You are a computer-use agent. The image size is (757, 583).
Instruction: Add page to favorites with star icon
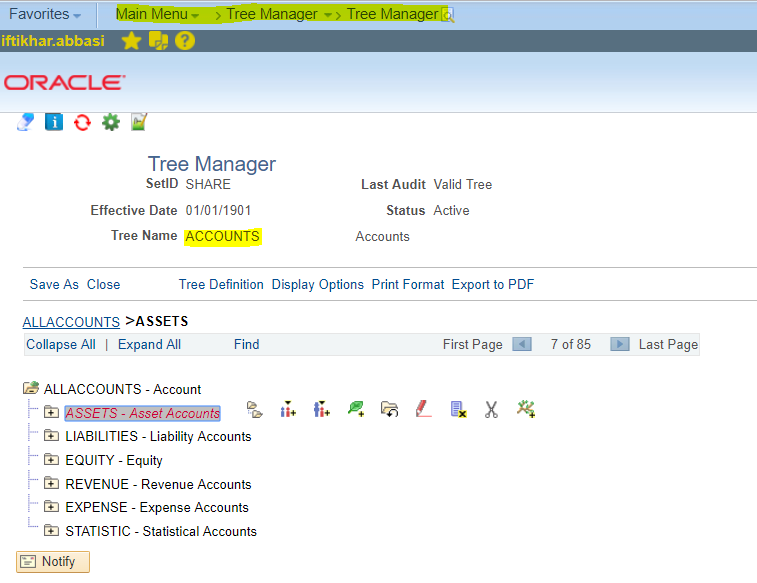131,41
